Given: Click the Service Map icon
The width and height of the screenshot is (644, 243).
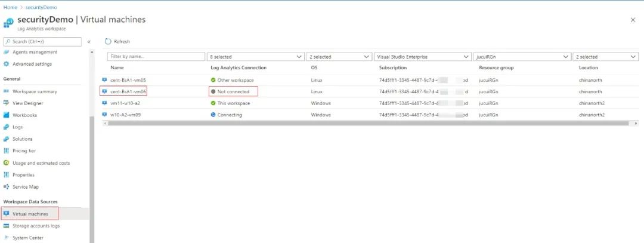Looking at the screenshot, I should (x=6, y=187).
